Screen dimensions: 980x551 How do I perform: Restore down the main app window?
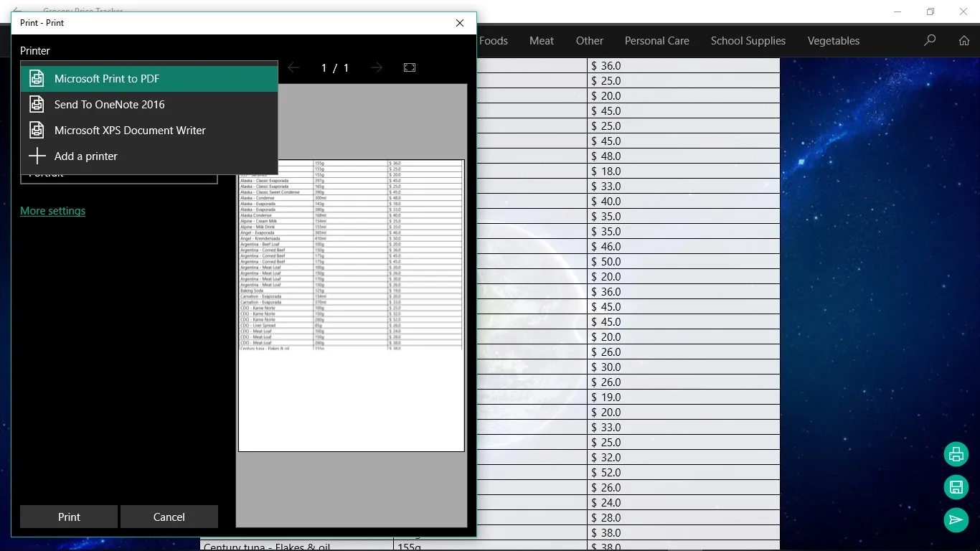[930, 11]
